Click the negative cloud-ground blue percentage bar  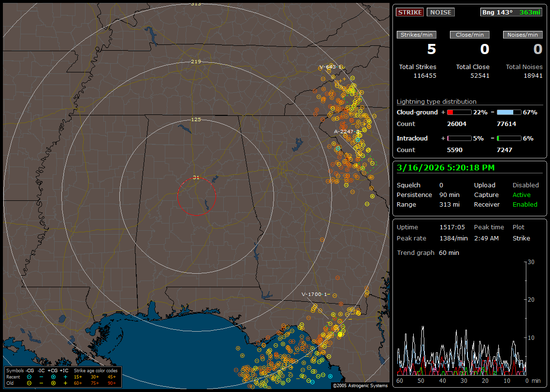point(509,112)
